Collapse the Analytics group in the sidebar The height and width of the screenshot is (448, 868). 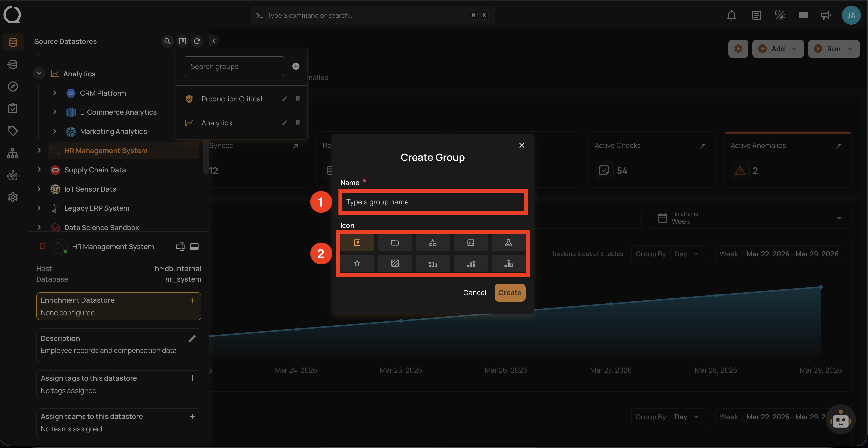[x=39, y=73]
